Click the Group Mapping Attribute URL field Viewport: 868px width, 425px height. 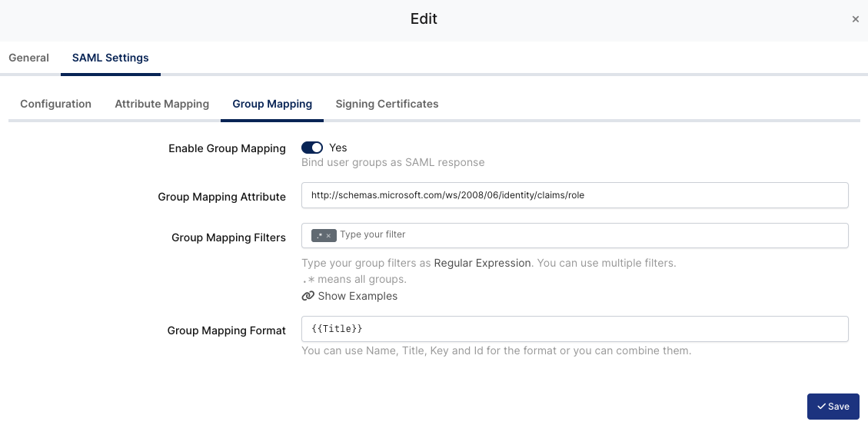point(574,195)
